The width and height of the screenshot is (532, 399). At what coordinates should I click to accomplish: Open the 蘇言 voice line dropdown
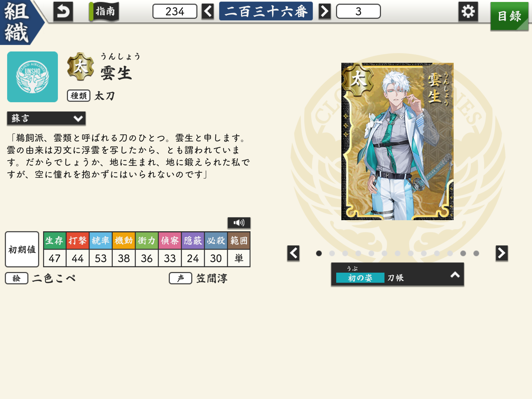[46, 118]
